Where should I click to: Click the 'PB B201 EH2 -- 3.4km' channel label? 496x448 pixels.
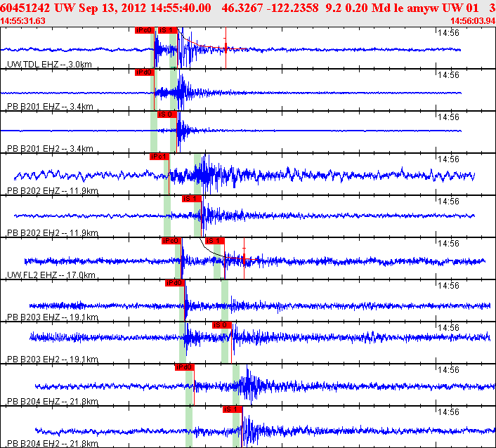coord(50,149)
